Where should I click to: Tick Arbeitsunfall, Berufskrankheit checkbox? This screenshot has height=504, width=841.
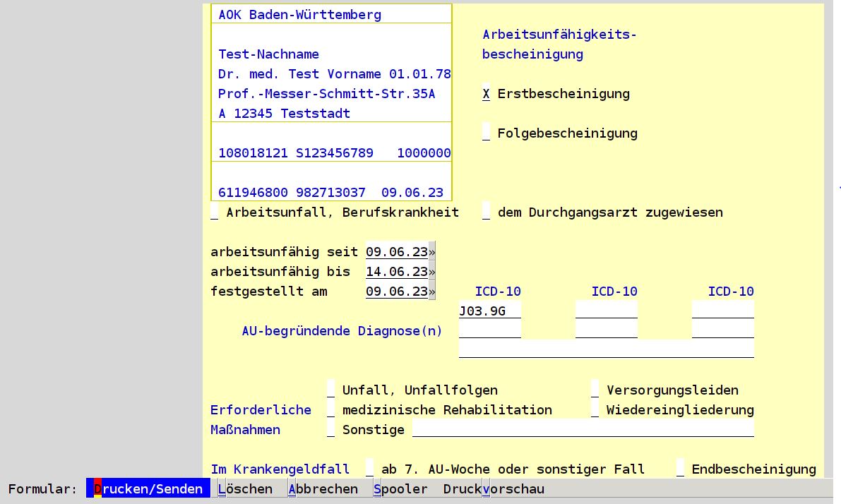click(214, 212)
